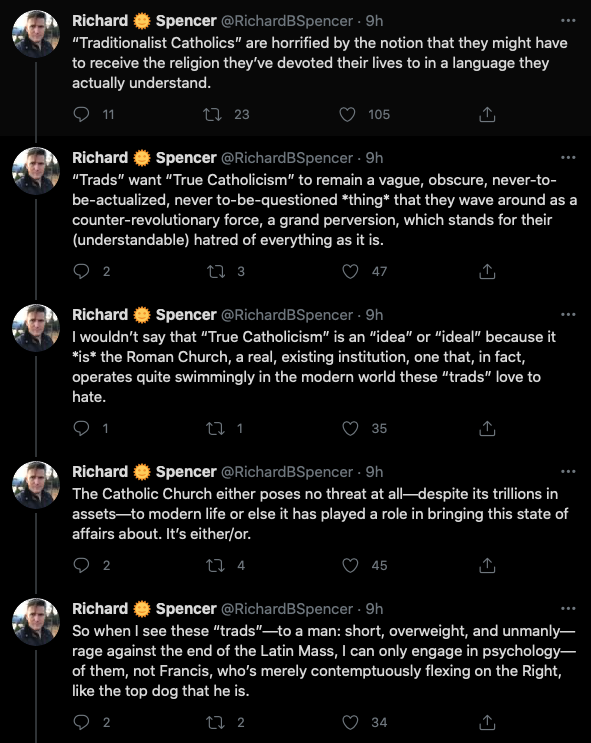Share the last tweet about Latin Mass

click(x=487, y=722)
